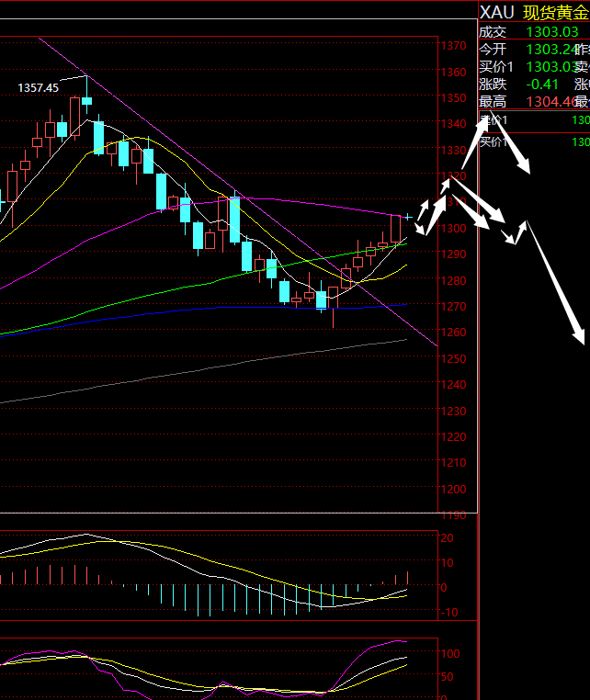Click the cyan negative MACD histogram bars
590x700 pixels.
[x=211, y=600]
